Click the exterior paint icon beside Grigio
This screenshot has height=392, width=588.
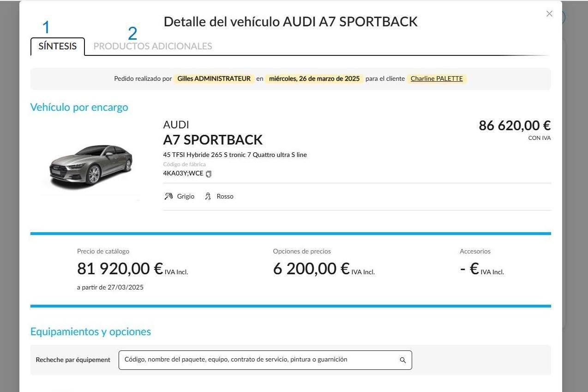click(168, 196)
